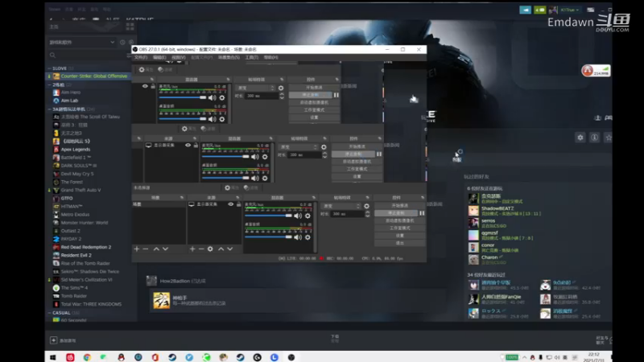Open desktop audio gear in bottom audio mixer

(x=308, y=237)
